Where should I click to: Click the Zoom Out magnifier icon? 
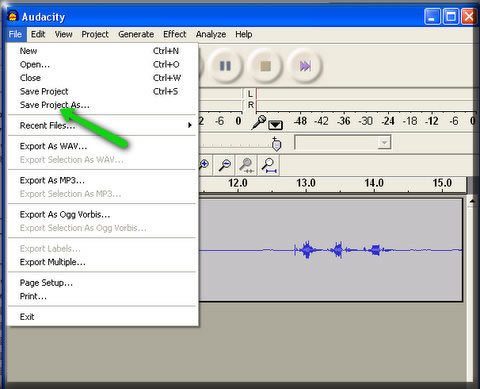pos(225,164)
